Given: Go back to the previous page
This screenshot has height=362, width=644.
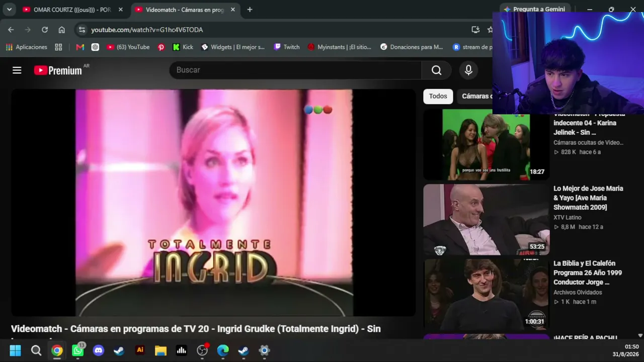Looking at the screenshot, I should coord(11,30).
